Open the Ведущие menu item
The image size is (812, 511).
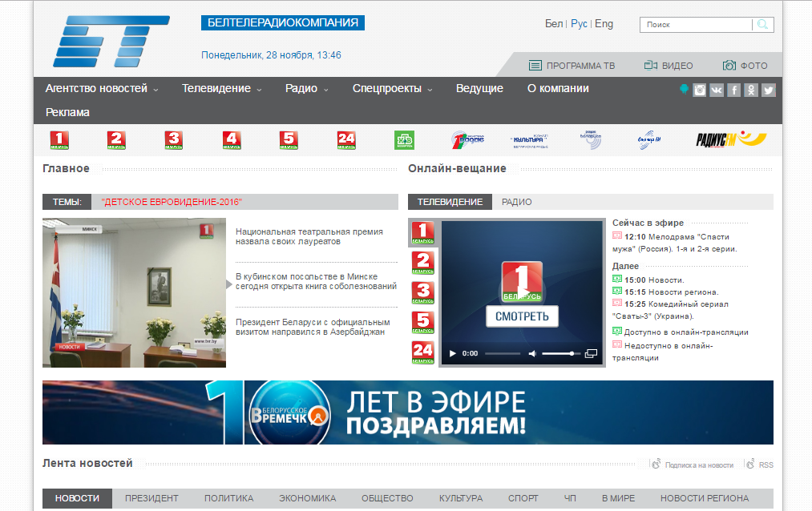(479, 88)
